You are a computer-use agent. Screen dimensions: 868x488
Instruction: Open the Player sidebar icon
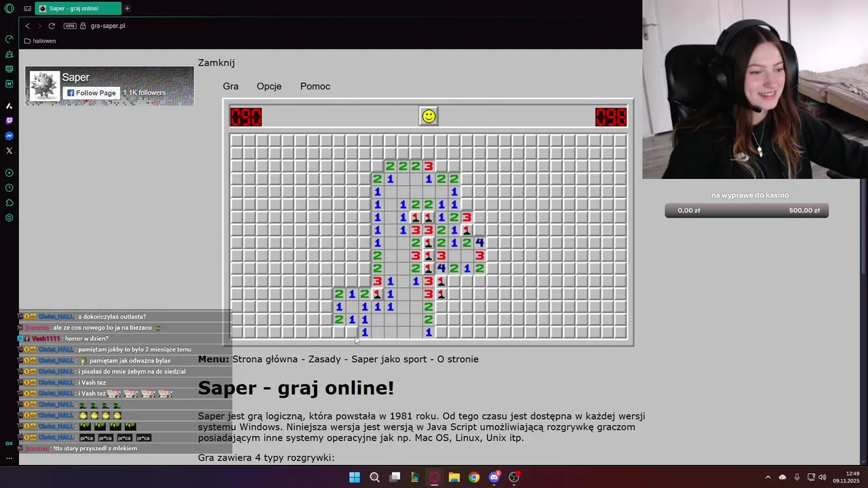click(9, 173)
